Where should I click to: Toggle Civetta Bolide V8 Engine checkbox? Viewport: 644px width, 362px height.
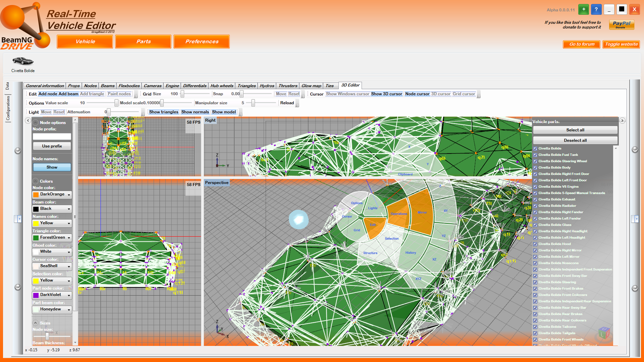(x=535, y=187)
